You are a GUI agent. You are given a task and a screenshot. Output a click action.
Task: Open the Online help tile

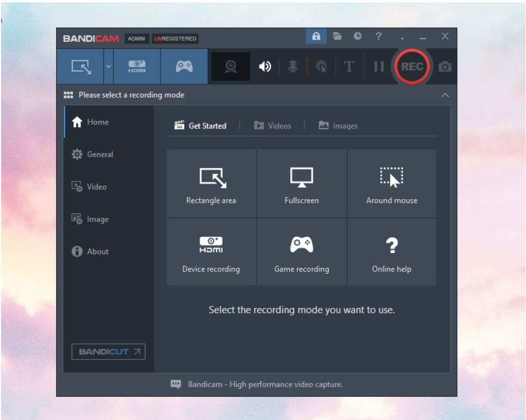tap(392, 252)
